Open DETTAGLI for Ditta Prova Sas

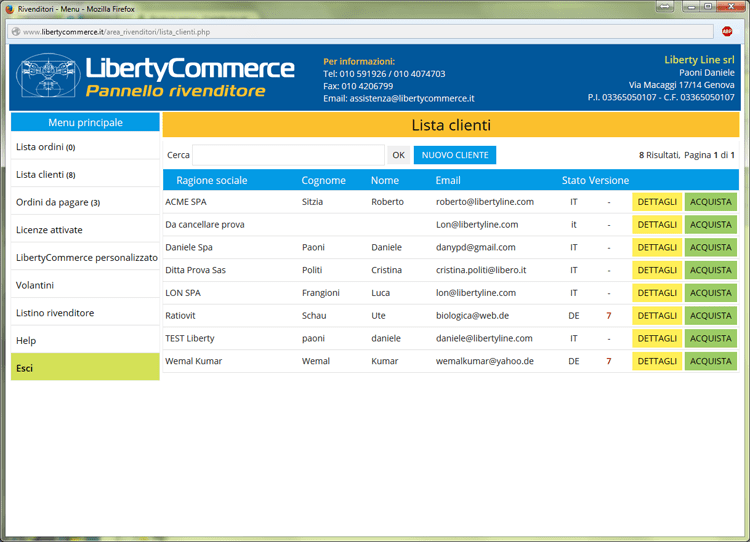pos(657,270)
